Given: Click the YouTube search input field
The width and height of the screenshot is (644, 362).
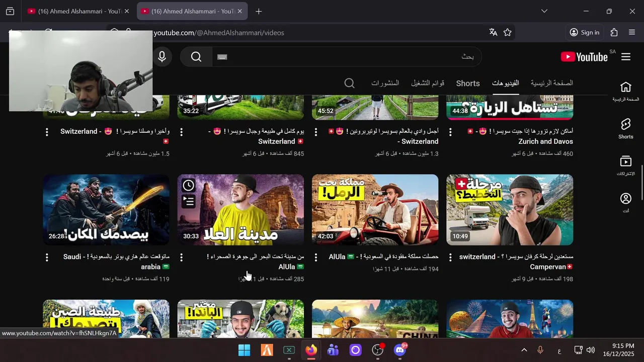Looking at the screenshot, I should click(x=347, y=57).
